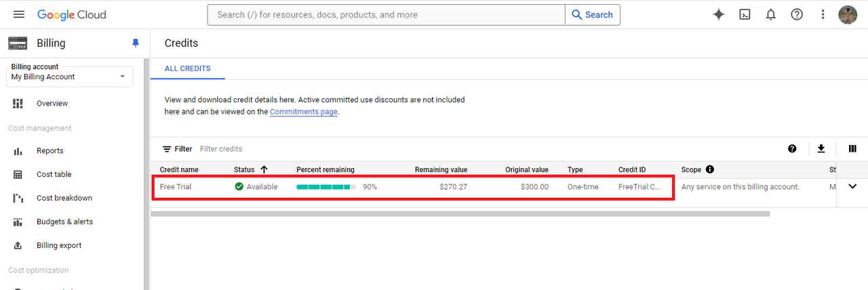Open Billing export
Image resolution: width=868 pixels, height=290 pixels.
tap(59, 245)
